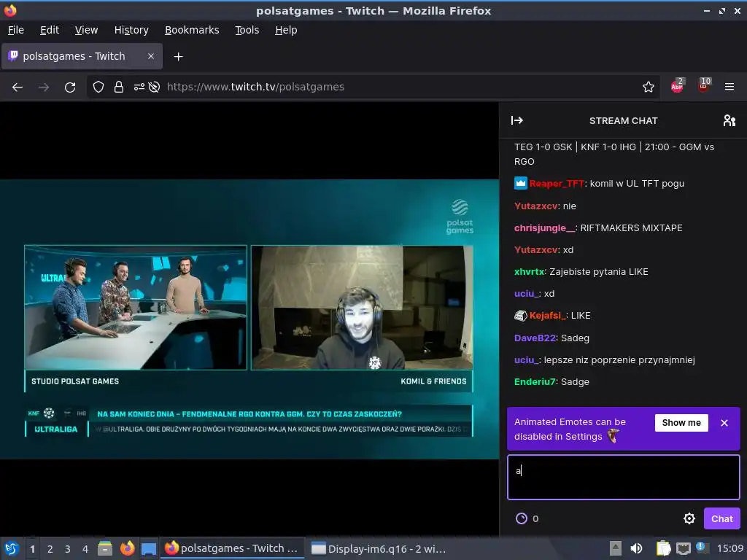Click the blocked autoplay icon
Viewport: 747px width, 560px height.
tap(154, 87)
